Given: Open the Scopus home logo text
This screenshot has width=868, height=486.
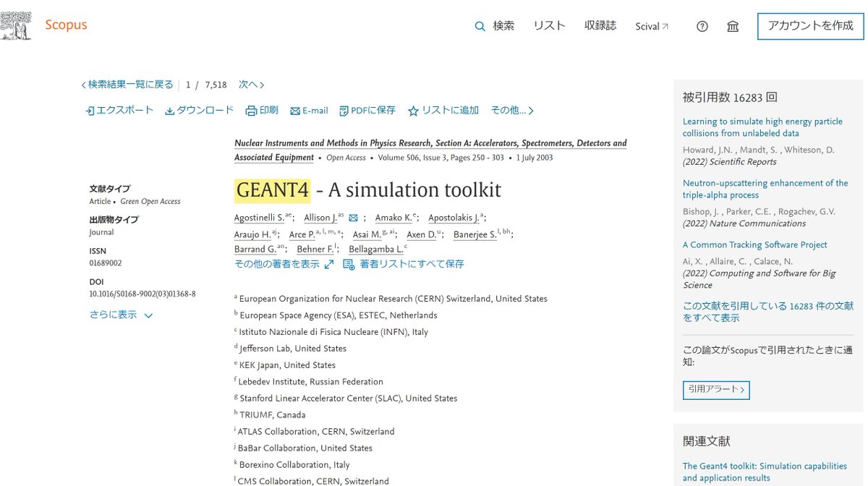Looking at the screenshot, I should point(66,25).
